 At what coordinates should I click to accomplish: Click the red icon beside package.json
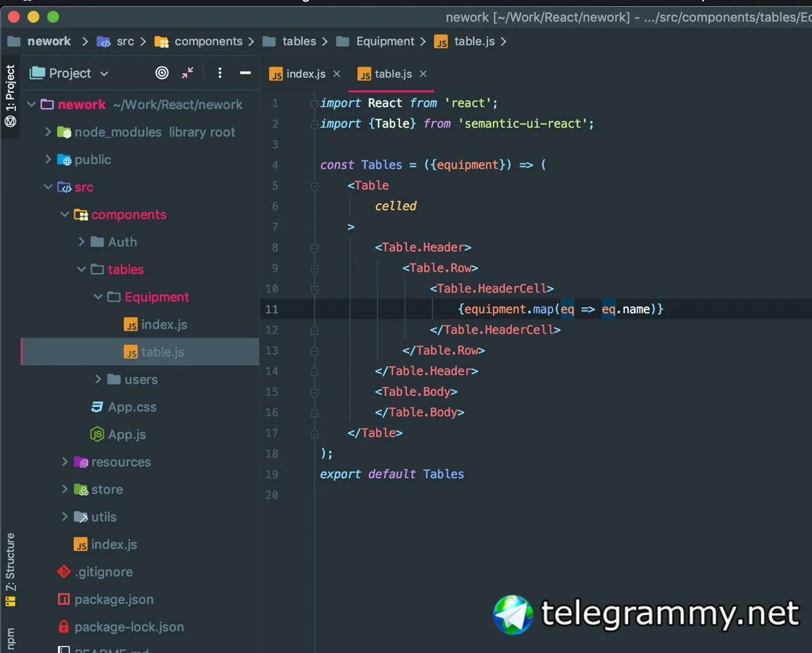point(64,599)
